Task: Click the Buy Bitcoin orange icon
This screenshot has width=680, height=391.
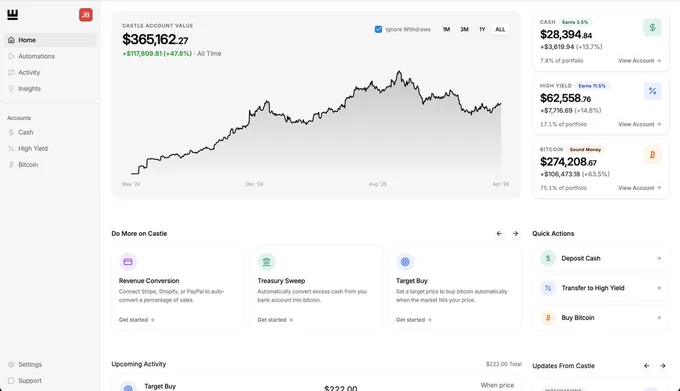Action: point(548,318)
